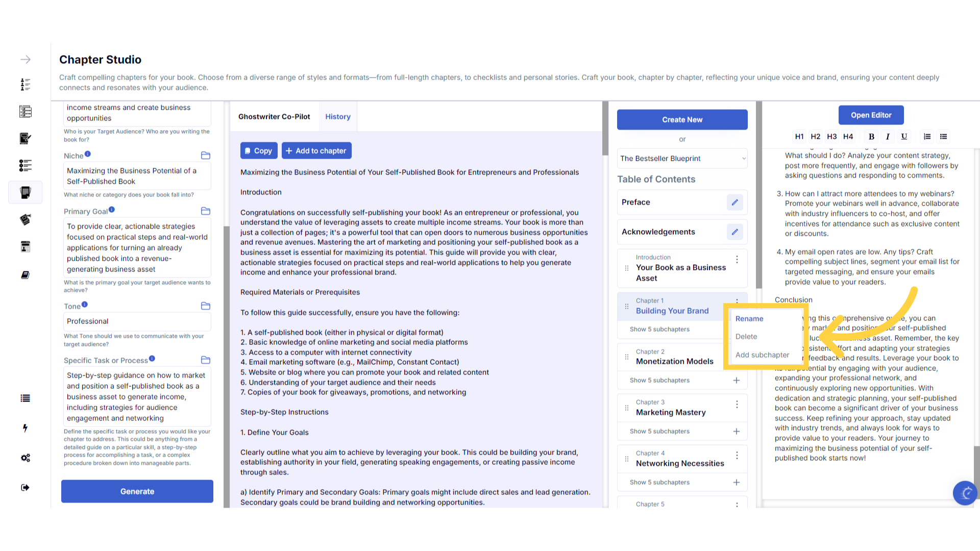Click the Bold formatting icon
980x551 pixels.
coord(871,136)
